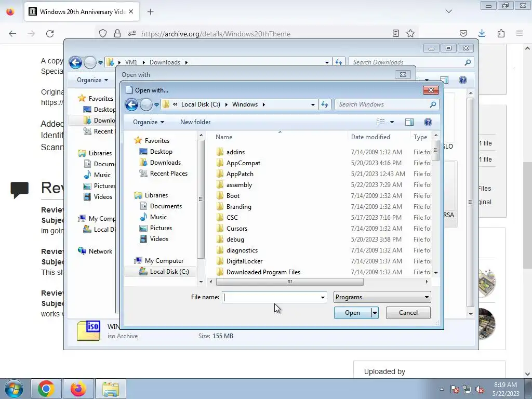
Task: Click Firefox page vertical scrollbar
Action: [527, 216]
